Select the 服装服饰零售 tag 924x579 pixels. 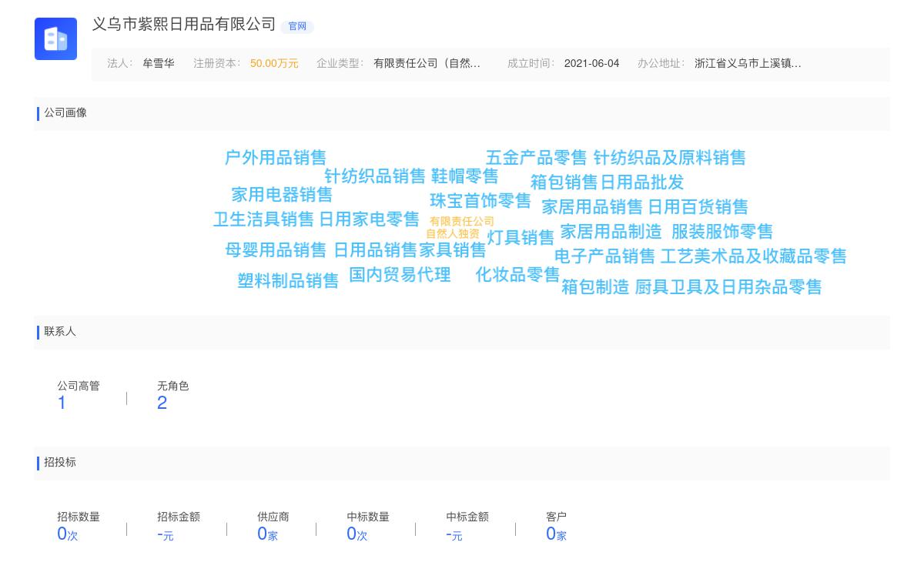(x=722, y=232)
